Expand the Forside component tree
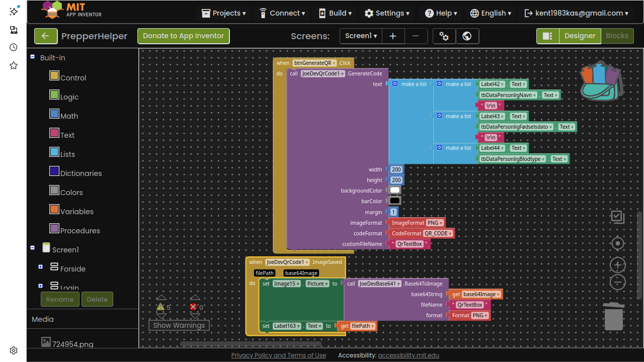Viewport: 644px width, 362px height. coord(40,267)
